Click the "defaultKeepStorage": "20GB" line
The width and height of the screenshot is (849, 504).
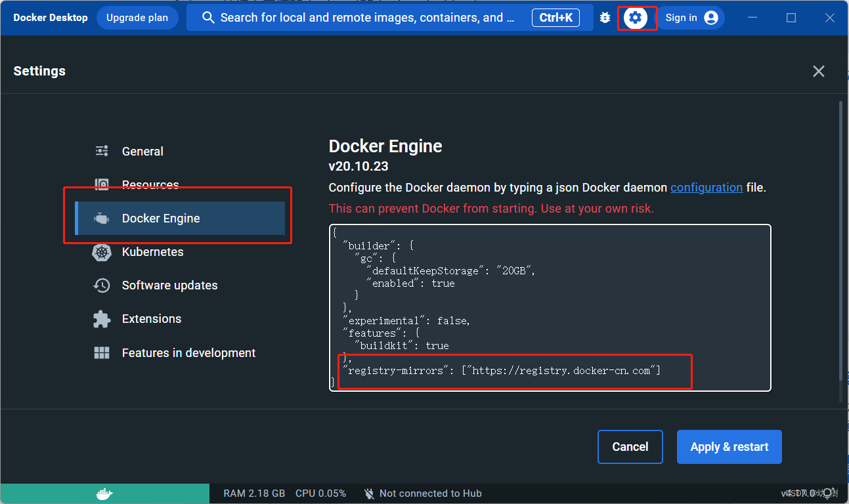tap(450, 271)
